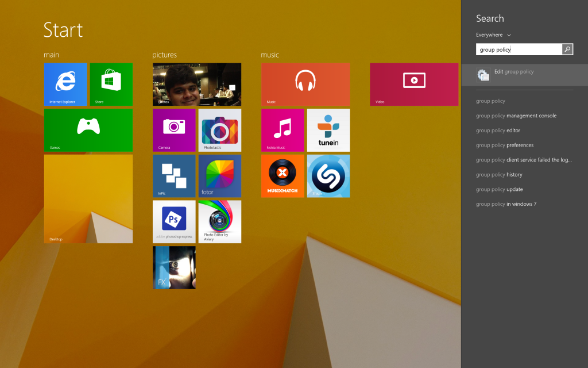588x368 pixels.
Task: Open the Fotor tile
Action: (x=220, y=176)
